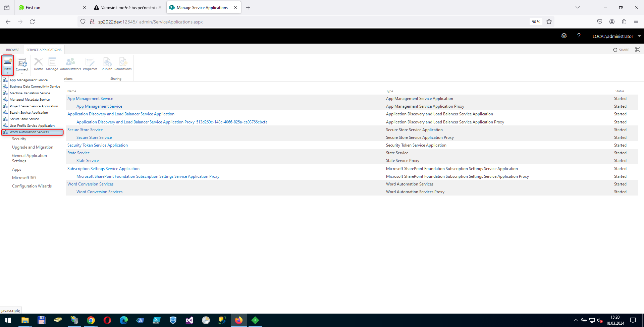This screenshot has width=644, height=327.
Task: Select Business Data Connectivity Service menu item
Action: click(x=33, y=87)
